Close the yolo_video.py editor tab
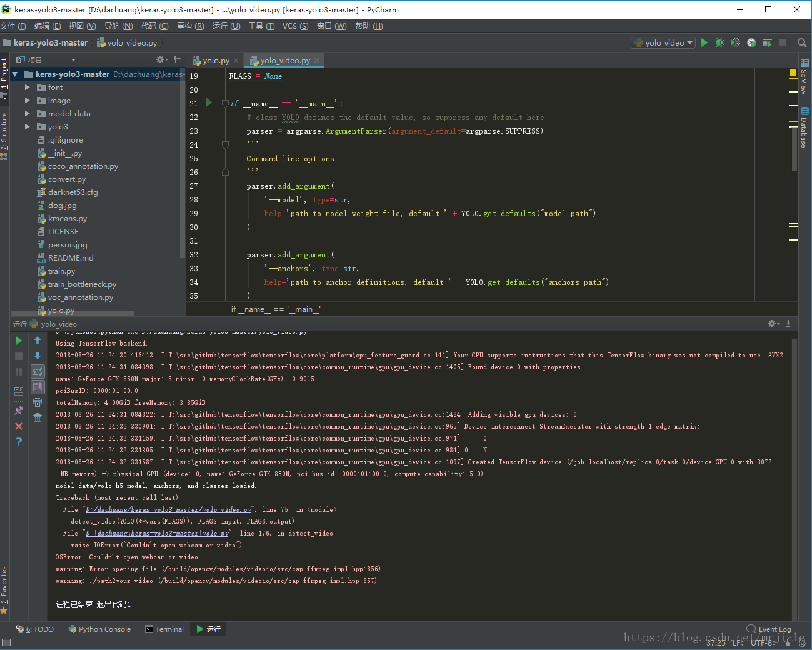 pos(317,60)
